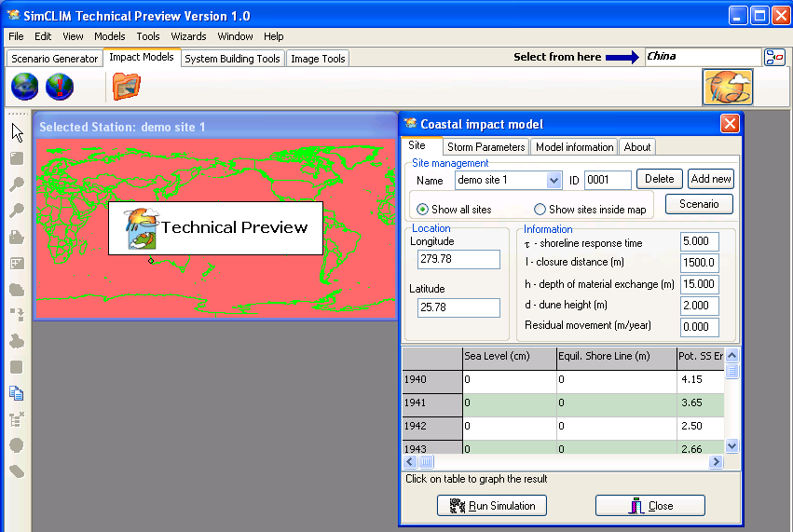
Task: Click the 1940 row header in table
Action: click(432, 380)
